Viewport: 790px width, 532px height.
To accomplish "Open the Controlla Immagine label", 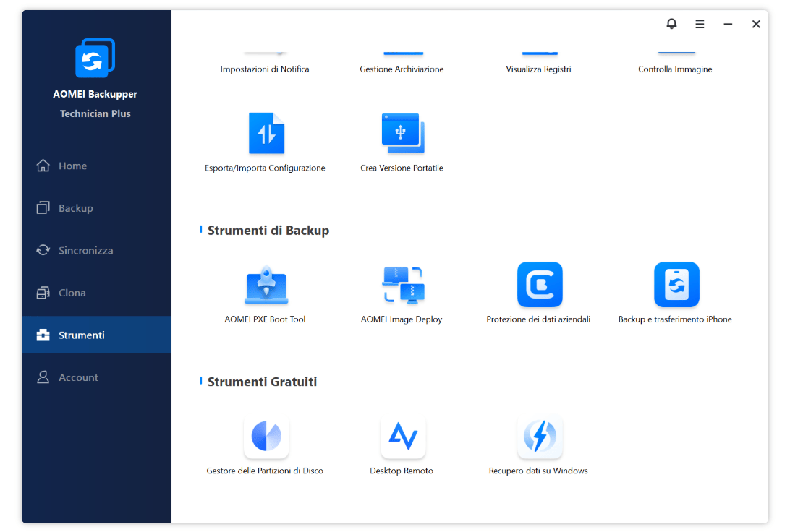I will (675, 69).
